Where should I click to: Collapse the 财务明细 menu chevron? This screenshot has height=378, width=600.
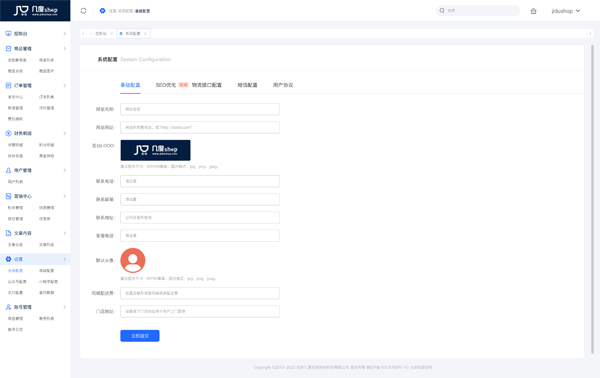(x=65, y=133)
